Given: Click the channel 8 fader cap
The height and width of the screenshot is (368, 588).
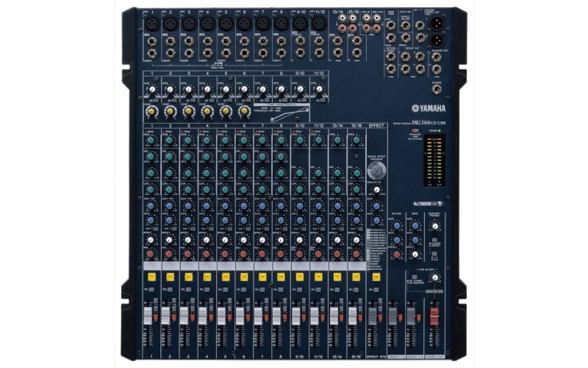Looking at the screenshot, I should pos(276,316).
